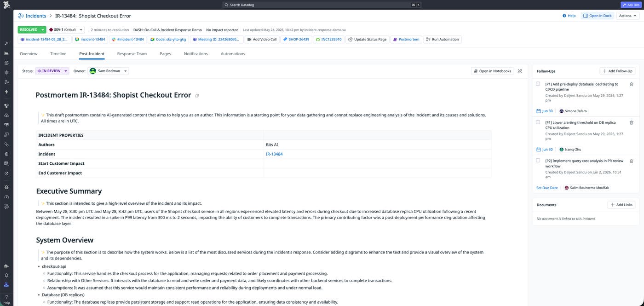Switch to the Timeline tab

click(x=58, y=54)
